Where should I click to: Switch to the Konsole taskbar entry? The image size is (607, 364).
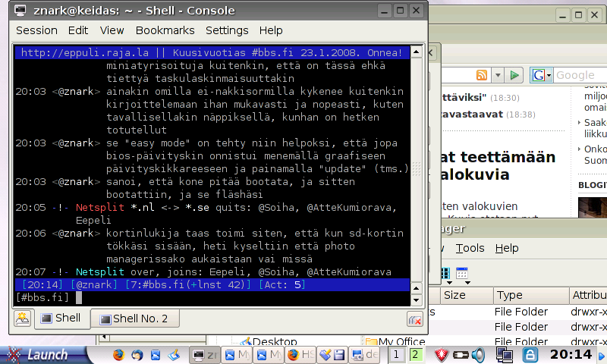click(x=205, y=355)
